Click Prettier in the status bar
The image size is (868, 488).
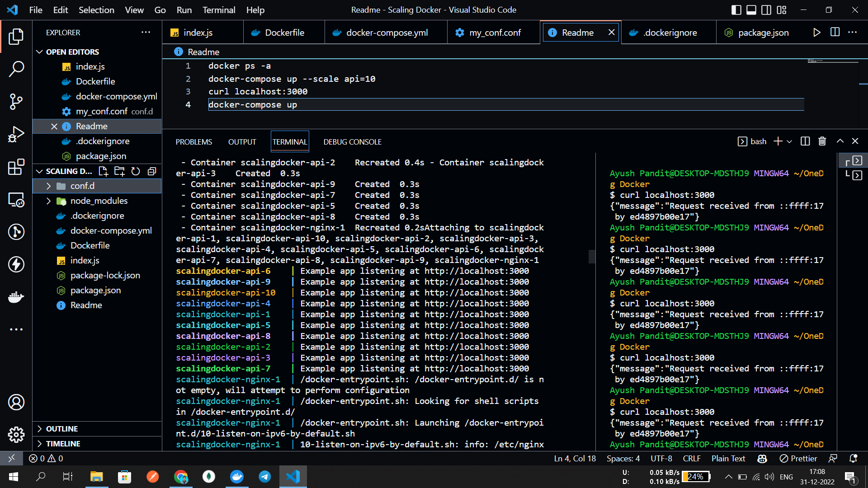pyautogui.click(x=798, y=458)
